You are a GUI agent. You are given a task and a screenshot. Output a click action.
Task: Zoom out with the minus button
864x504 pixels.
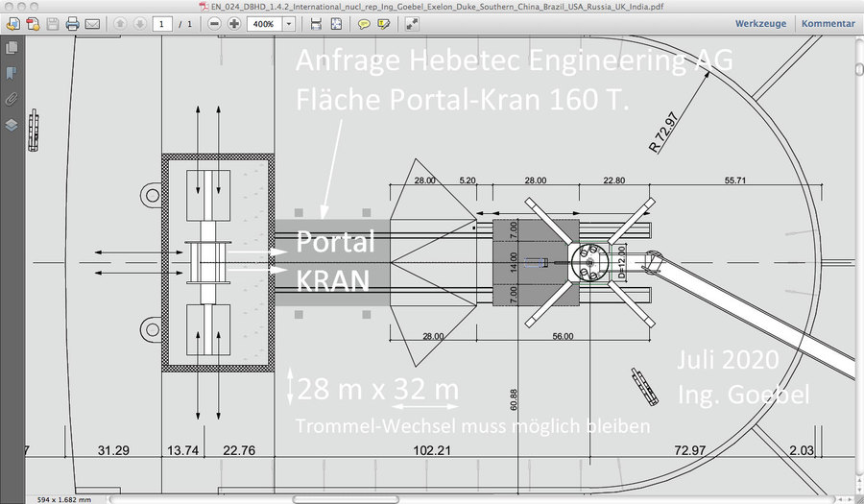[215, 24]
